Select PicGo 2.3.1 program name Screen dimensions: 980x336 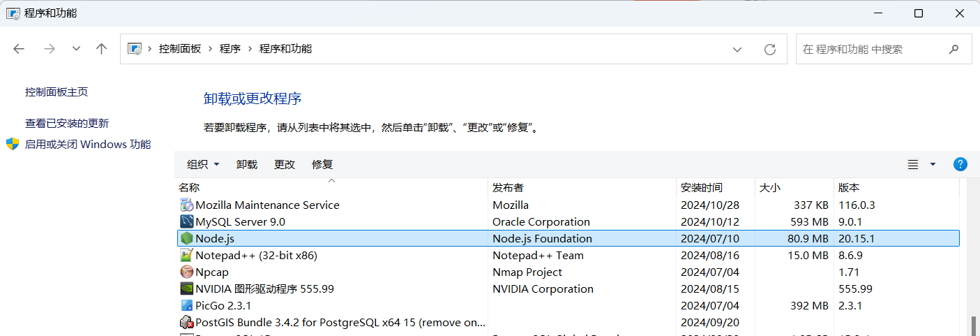click(223, 306)
